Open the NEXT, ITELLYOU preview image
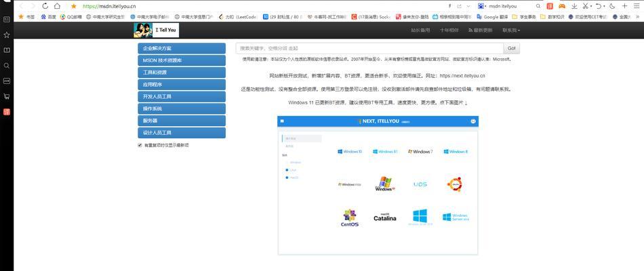This screenshot has height=271, width=644. pyautogui.click(x=378, y=185)
